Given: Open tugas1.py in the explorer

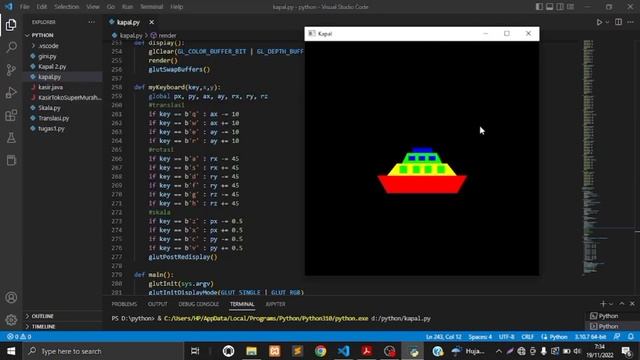Looking at the screenshot, I should [51, 129].
